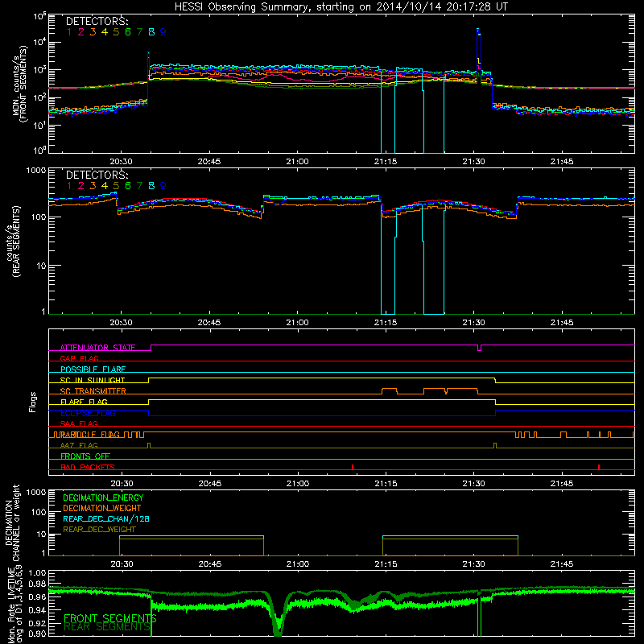This screenshot has width=644, height=644.
Task: Click the counts/s (REAR SEGMENTS) axis title
Action: [13, 241]
